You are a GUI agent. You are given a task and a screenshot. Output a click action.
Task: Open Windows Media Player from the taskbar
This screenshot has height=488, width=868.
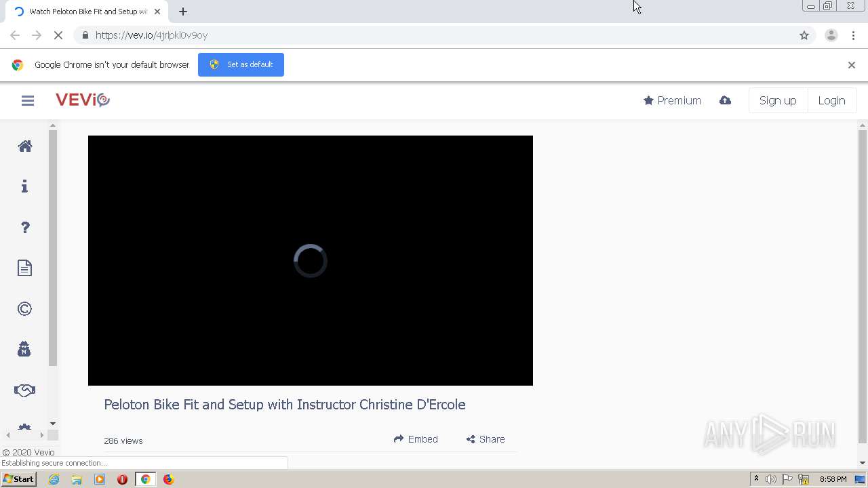100,479
